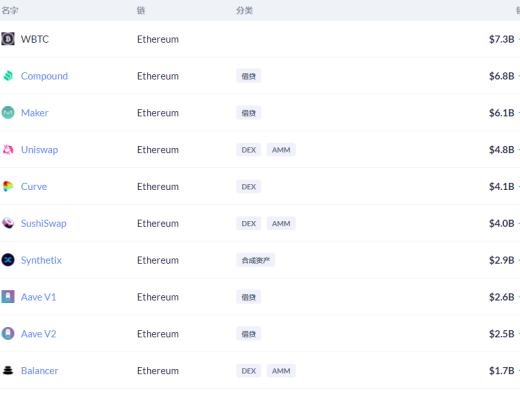This screenshot has width=520, height=400.
Task: Click the AMM tag in Uniswap row
Action: click(x=281, y=150)
